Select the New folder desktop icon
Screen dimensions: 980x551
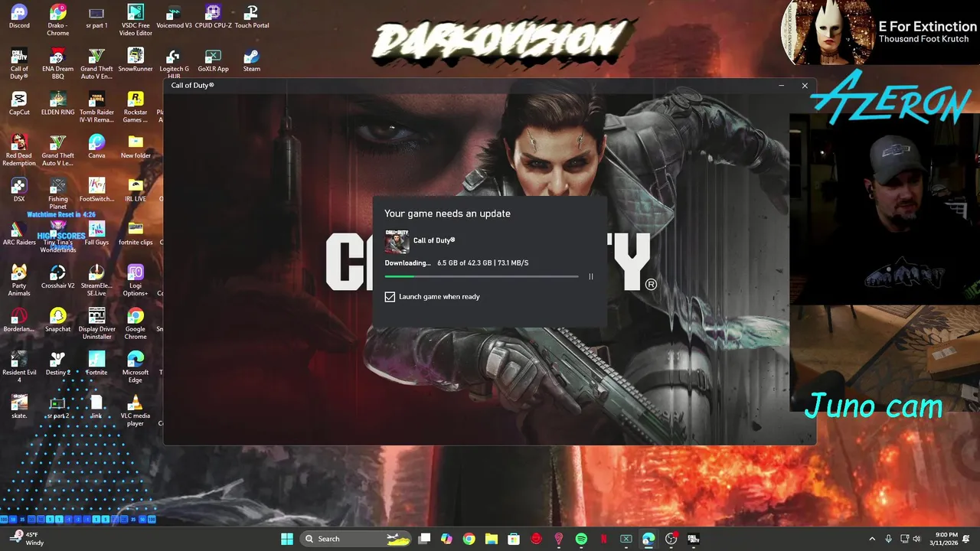point(136,147)
